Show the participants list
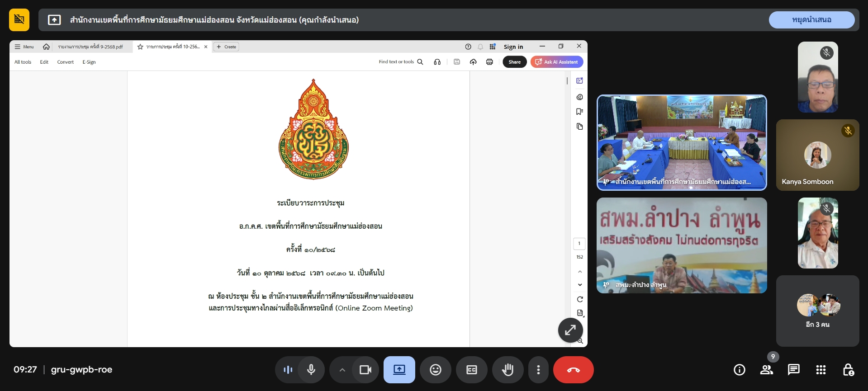Viewport: 868px width, 391px height. click(766, 370)
